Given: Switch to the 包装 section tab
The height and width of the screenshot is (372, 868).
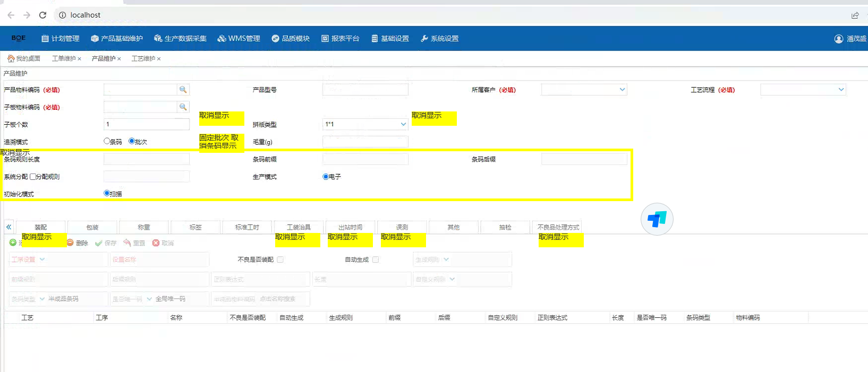Looking at the screenshot, I should click(x=92, y=227).
